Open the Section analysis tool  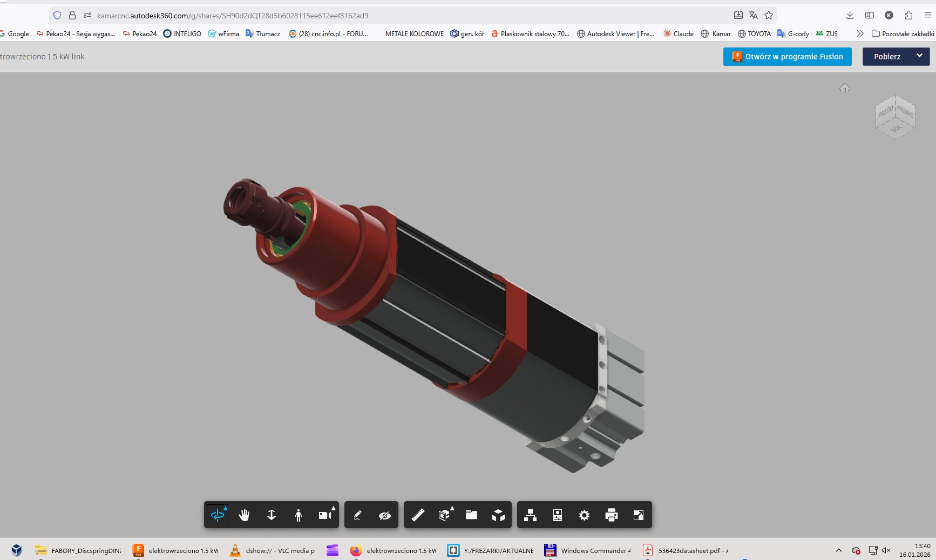pos(444,515)
